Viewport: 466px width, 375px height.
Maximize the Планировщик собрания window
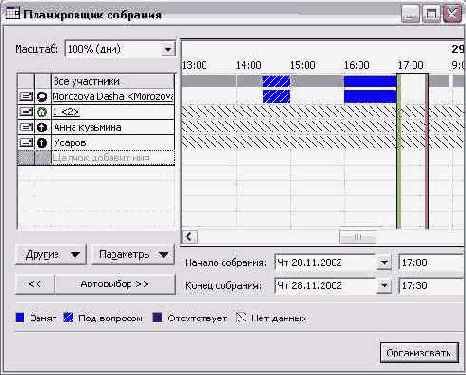pyautogui.click(x=431, y=14)
